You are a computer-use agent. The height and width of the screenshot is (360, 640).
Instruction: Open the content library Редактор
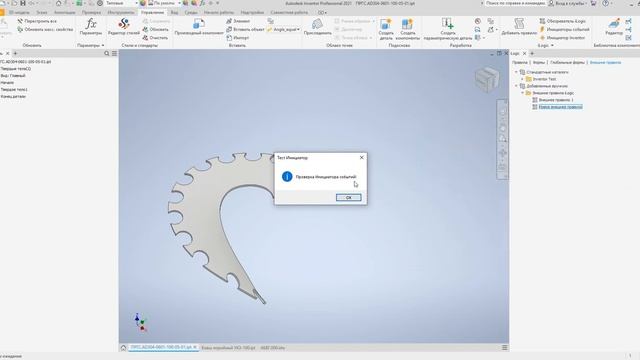pos(613,27)
